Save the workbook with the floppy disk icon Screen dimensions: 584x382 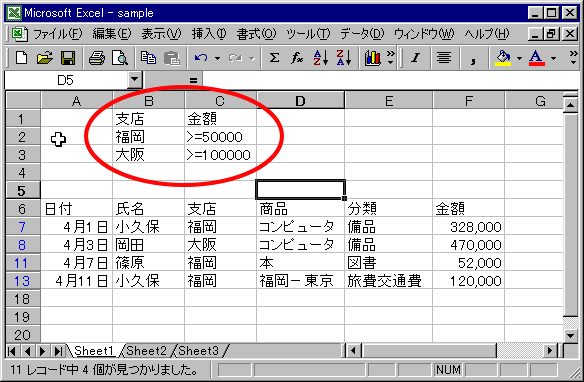[x=68, y=58]
